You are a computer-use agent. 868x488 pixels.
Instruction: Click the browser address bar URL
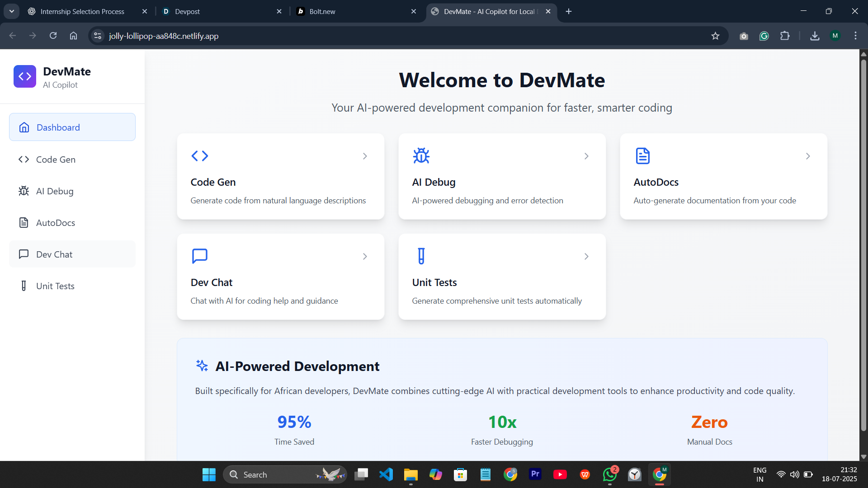164,36
